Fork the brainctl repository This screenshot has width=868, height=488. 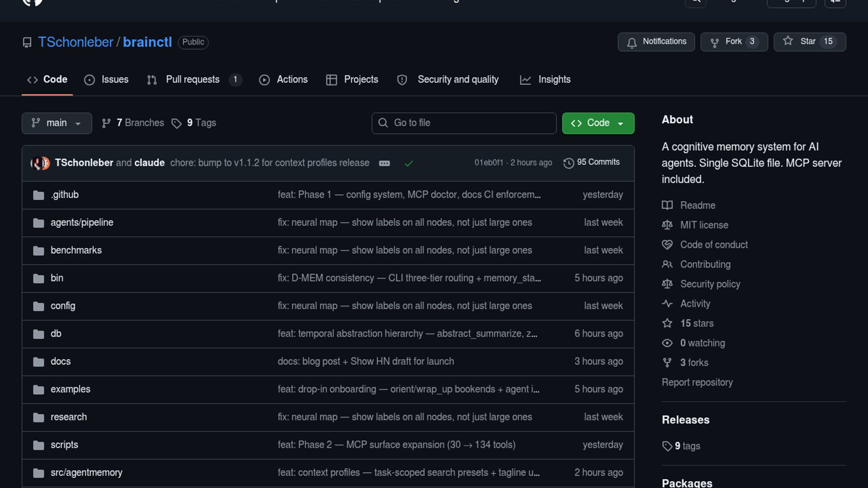coord(733,42)
